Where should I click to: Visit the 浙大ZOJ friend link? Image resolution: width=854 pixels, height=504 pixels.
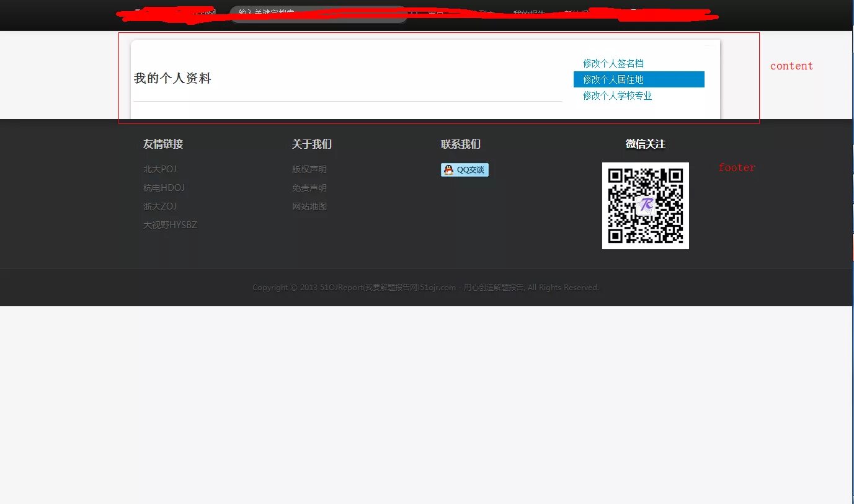(x=160, y=206)
